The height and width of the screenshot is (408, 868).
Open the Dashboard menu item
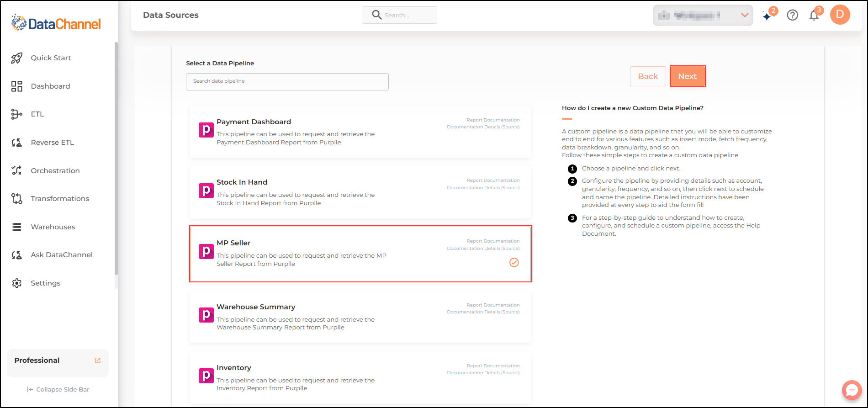tap(50, 86)
